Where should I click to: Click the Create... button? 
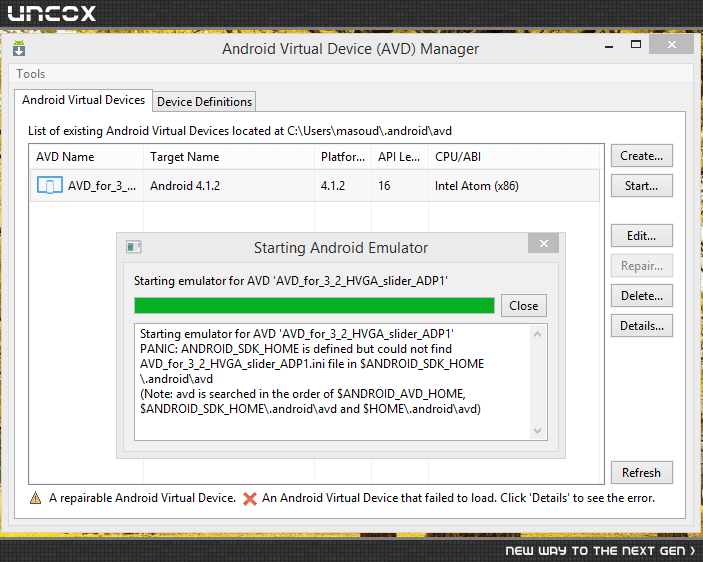point(642,156)
